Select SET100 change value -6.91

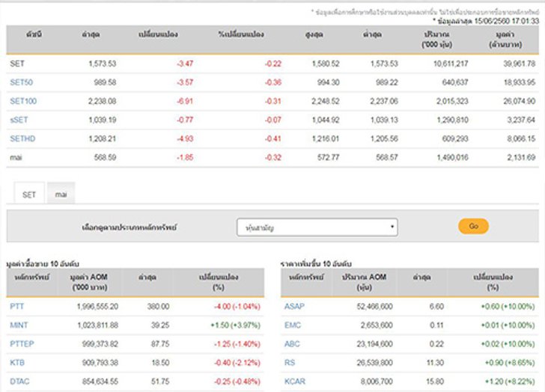click(185, 101)
